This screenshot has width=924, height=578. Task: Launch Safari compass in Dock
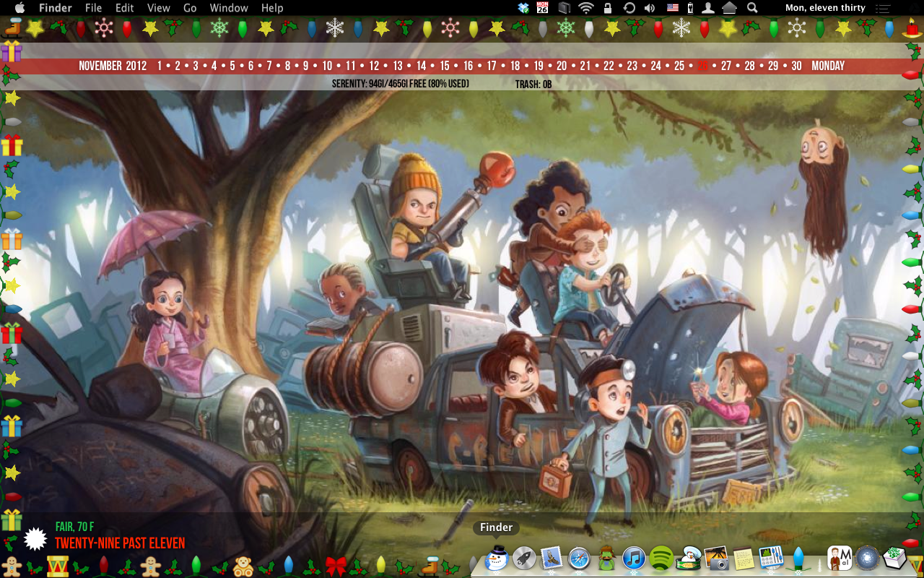click(579, 558)
